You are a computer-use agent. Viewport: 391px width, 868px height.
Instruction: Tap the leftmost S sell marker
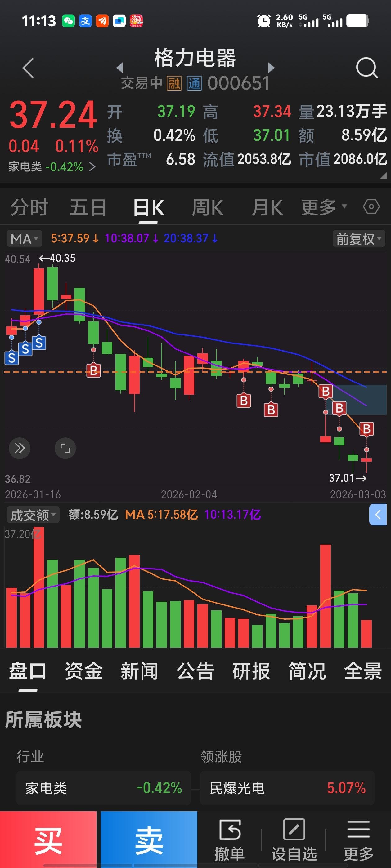coord(11,358)
